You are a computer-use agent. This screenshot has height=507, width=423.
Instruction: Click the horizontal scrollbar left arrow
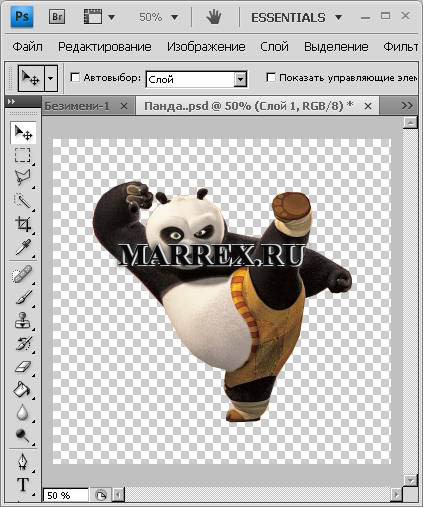click(x=118, y=495)
